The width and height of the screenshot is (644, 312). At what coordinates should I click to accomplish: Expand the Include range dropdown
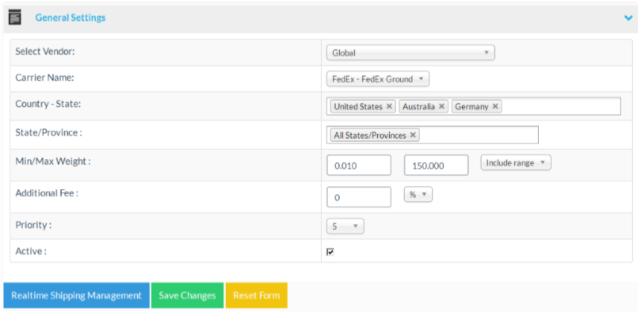(516, 163)
